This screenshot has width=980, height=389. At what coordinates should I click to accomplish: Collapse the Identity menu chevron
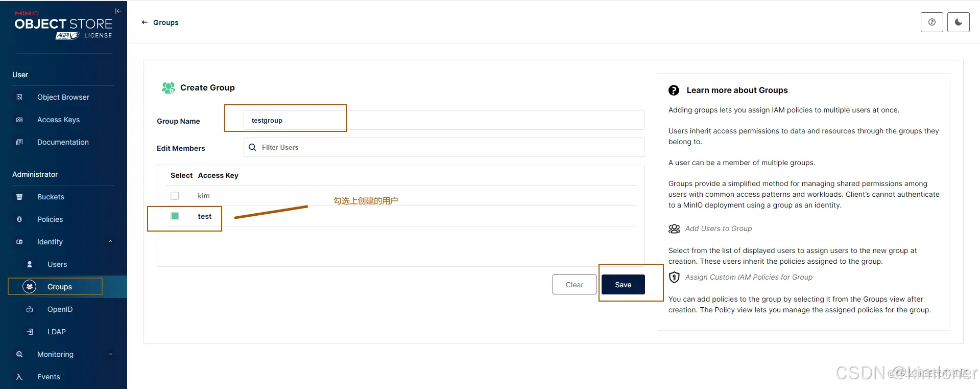(110, 242)
